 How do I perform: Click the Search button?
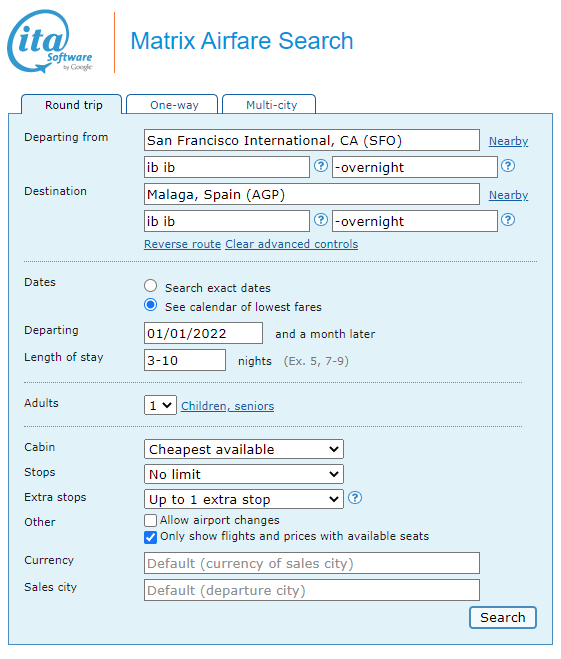tap(503, 617)
